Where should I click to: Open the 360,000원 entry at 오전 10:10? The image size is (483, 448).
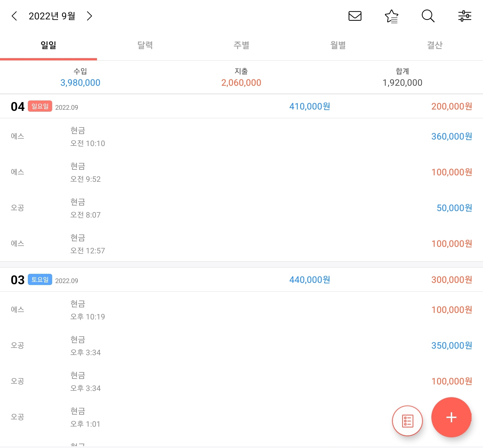[x=241, y=137]
